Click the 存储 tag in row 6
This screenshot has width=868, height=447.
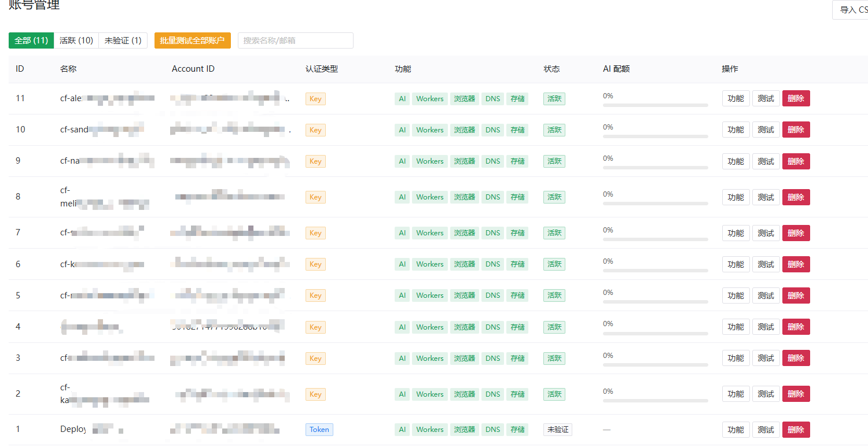[x=518, y=264]
